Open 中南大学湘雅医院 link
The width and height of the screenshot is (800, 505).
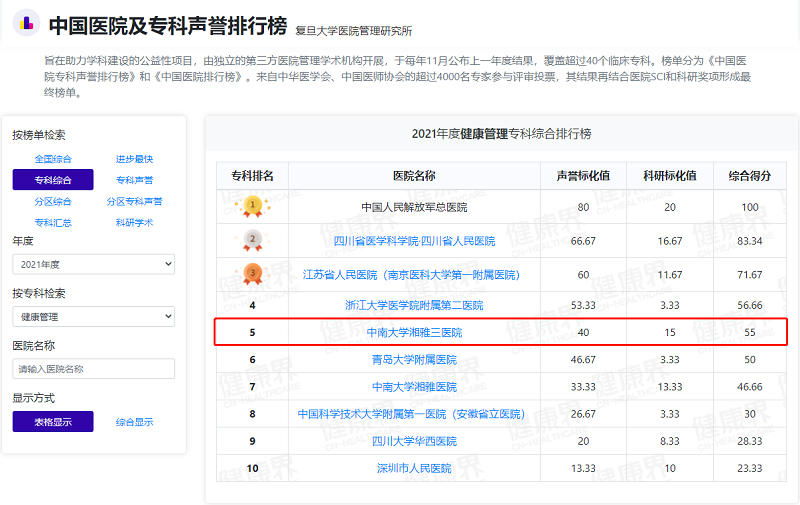414,387
